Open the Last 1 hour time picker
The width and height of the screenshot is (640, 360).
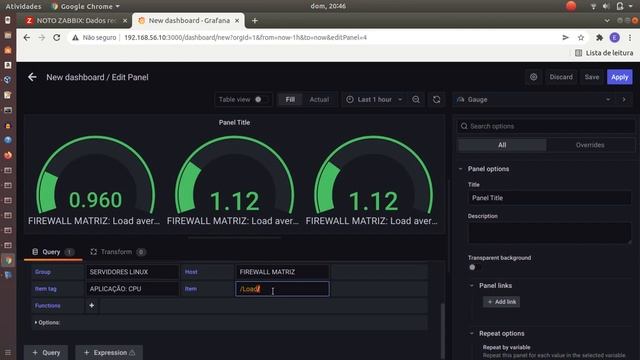coord(374,100)
